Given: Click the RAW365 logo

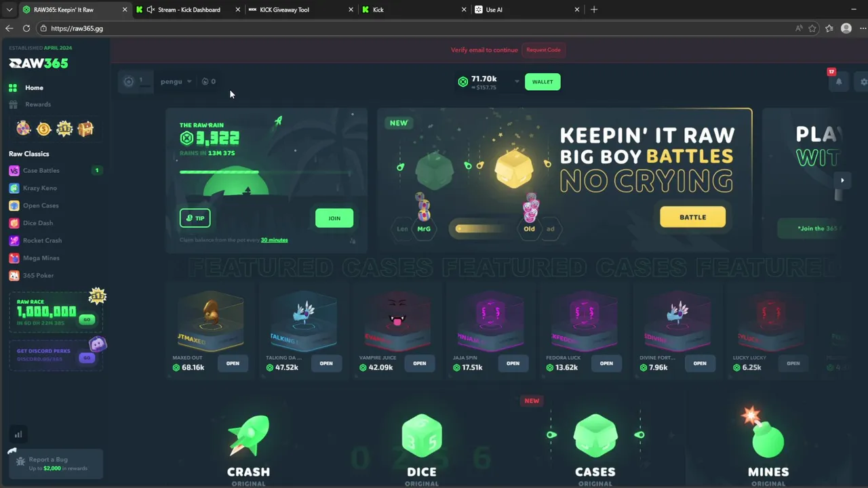Looking at the screenshot, I should pos(39,63).
